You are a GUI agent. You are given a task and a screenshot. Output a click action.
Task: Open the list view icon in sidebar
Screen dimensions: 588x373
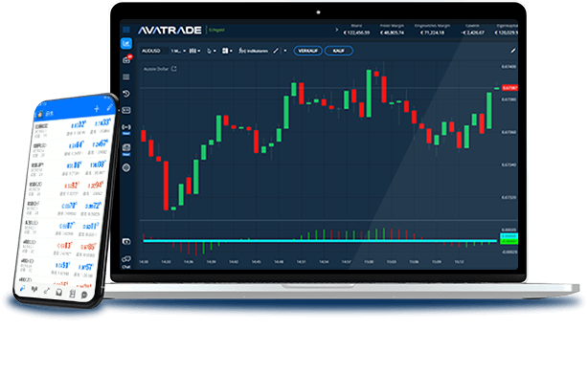pos(126,77)
